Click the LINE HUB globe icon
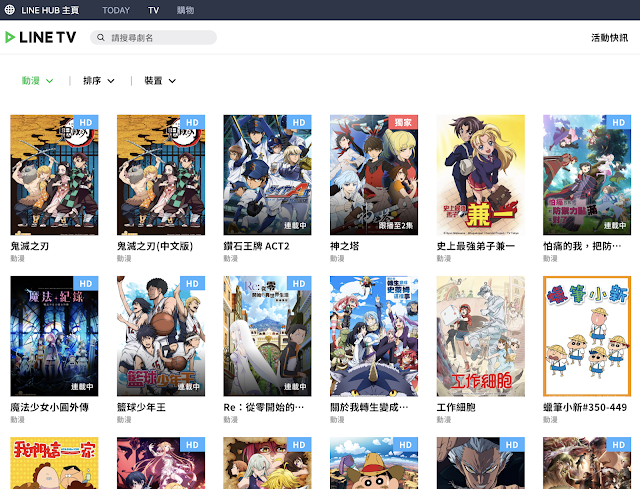Viewport: 640px width, 489px height. (x=10, y=10)
